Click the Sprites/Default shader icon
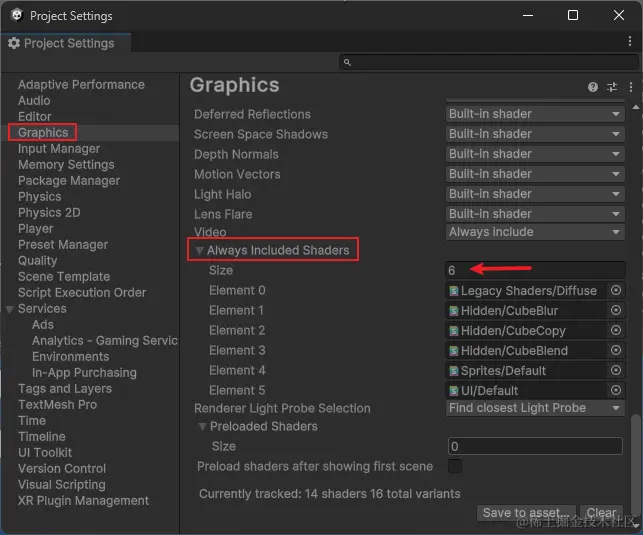643x535 pixels. tap(454, 371)
